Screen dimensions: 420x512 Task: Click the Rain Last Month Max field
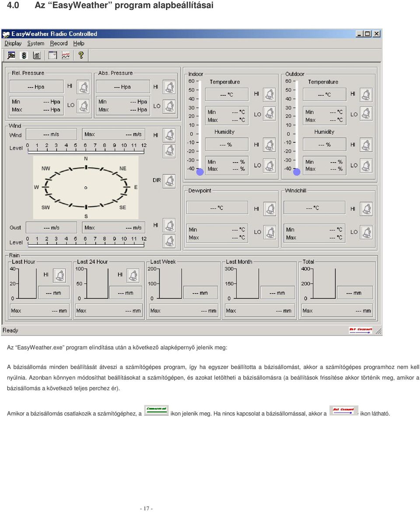click(260, 311)
